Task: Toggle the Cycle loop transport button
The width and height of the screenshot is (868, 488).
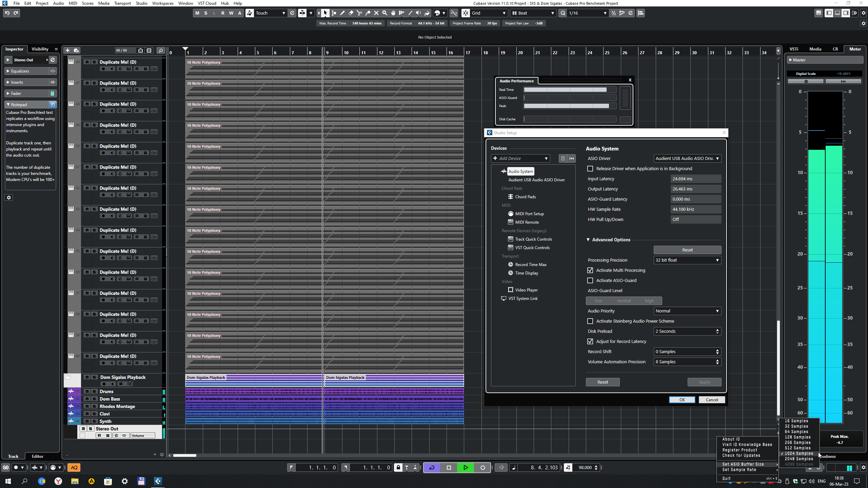Action: [x=432, y=468]
